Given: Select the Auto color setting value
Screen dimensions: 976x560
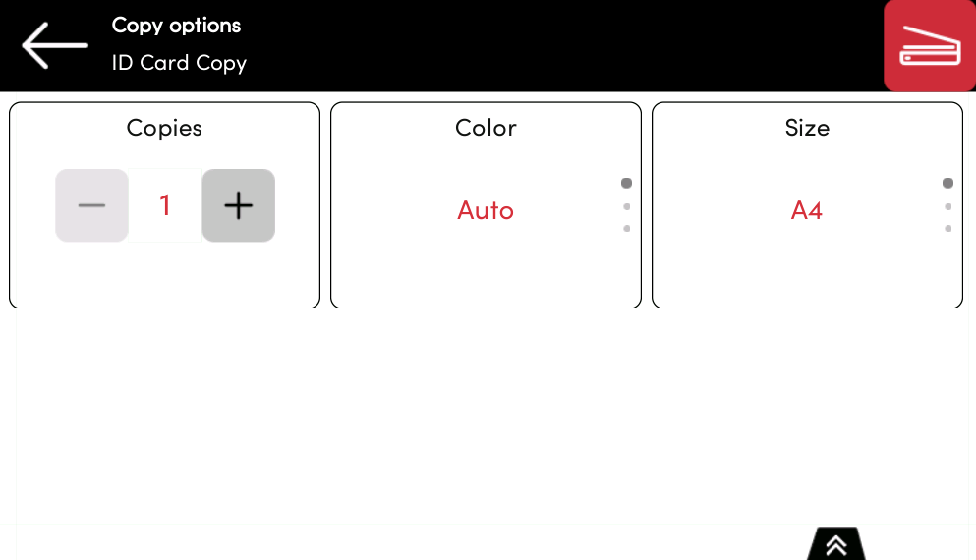Looking at the screenshot, I should pyautogui.click(x=486, y=210).
